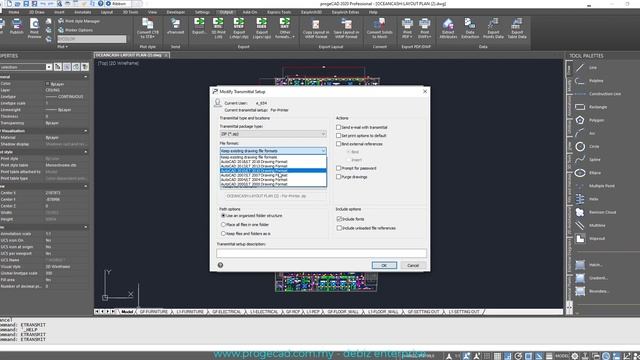Open the Transmittal package type dropdown
The height and width of the screenshot is (360, 640).
pos(273,134)
